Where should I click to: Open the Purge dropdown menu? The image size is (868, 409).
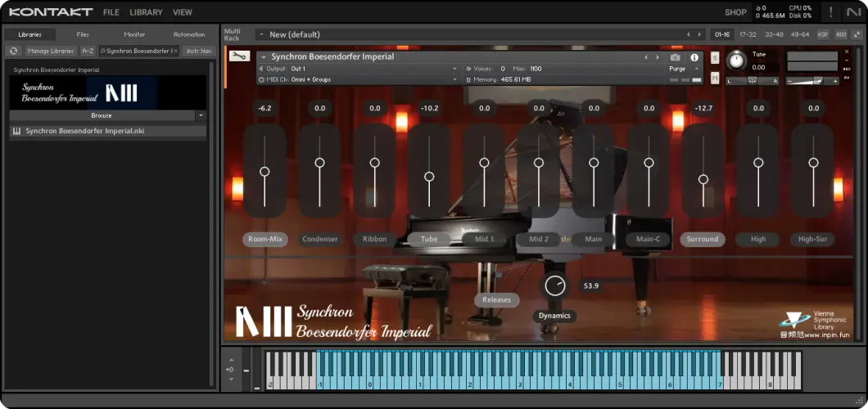coord(685,69)
